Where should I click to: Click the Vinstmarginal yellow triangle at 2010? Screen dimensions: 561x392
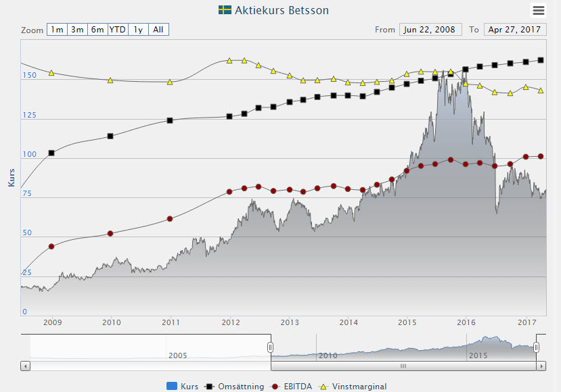pos(110,80)
